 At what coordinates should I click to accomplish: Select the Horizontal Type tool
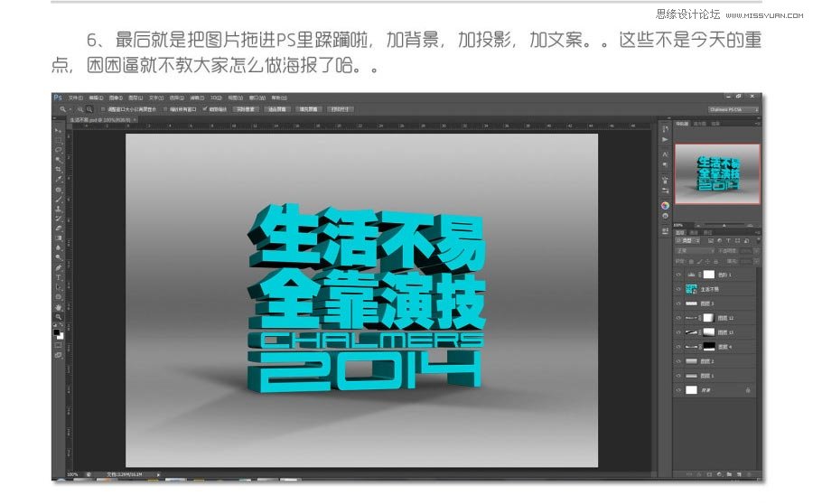pyautogui.click(x=59, y=277)
